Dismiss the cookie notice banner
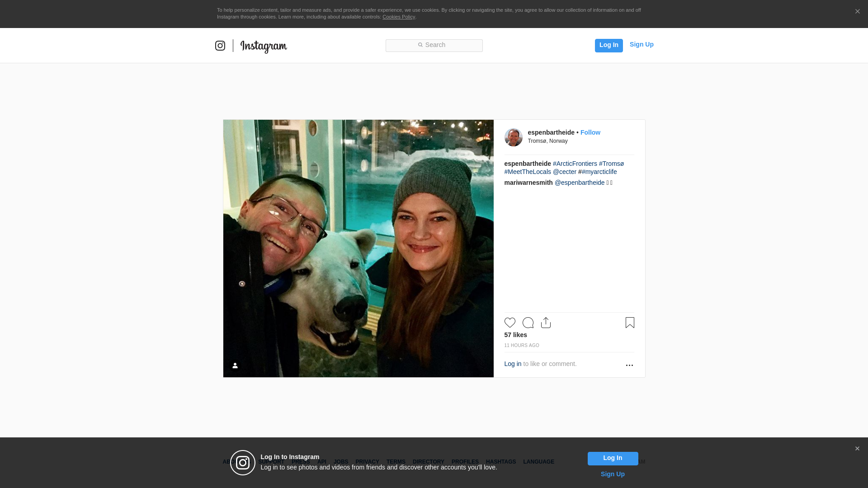 pos(857,12)
